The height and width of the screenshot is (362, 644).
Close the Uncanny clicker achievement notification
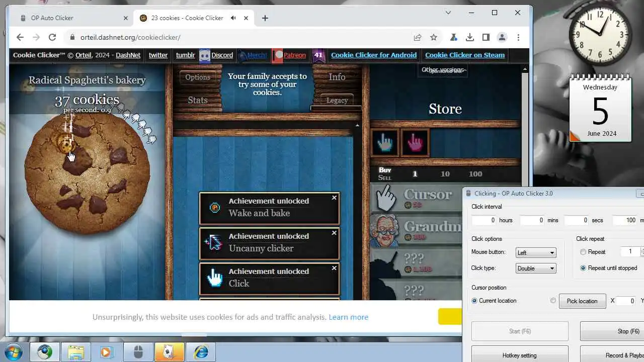[334, 233]
